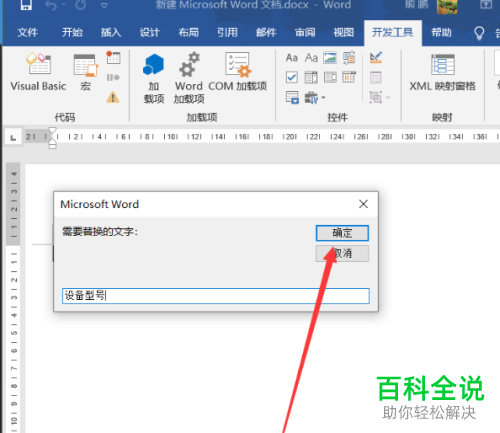Open COM add-ins (COM 加载项)

[237, 72]
